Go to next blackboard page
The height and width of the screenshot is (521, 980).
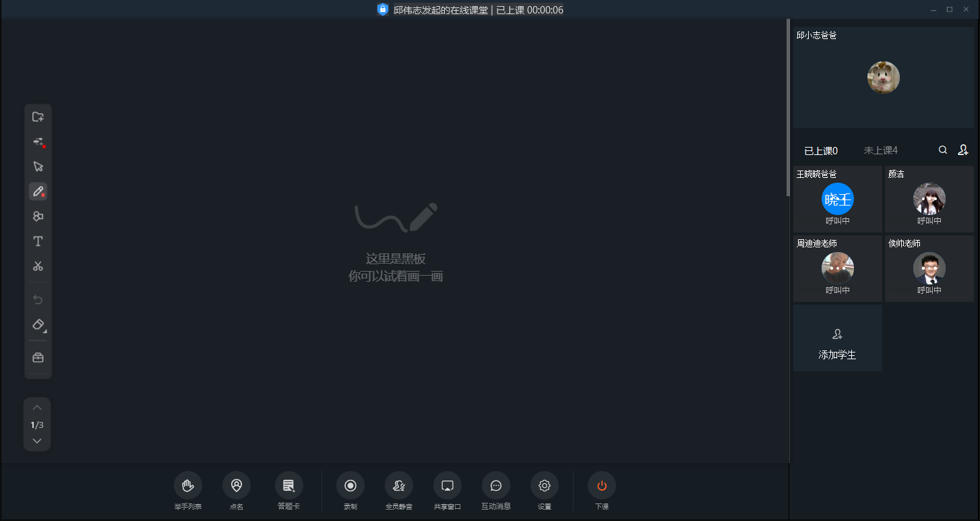[x=37, y=441]
